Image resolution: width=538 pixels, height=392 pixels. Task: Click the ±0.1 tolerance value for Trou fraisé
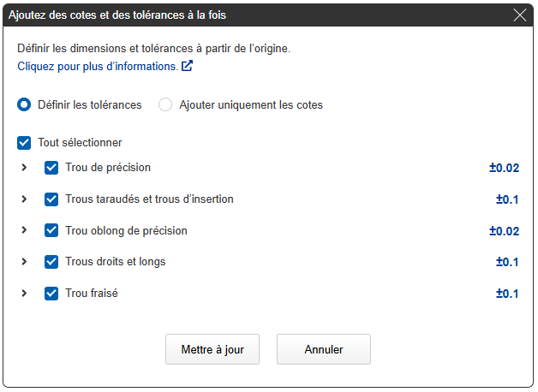coord(507,294)
